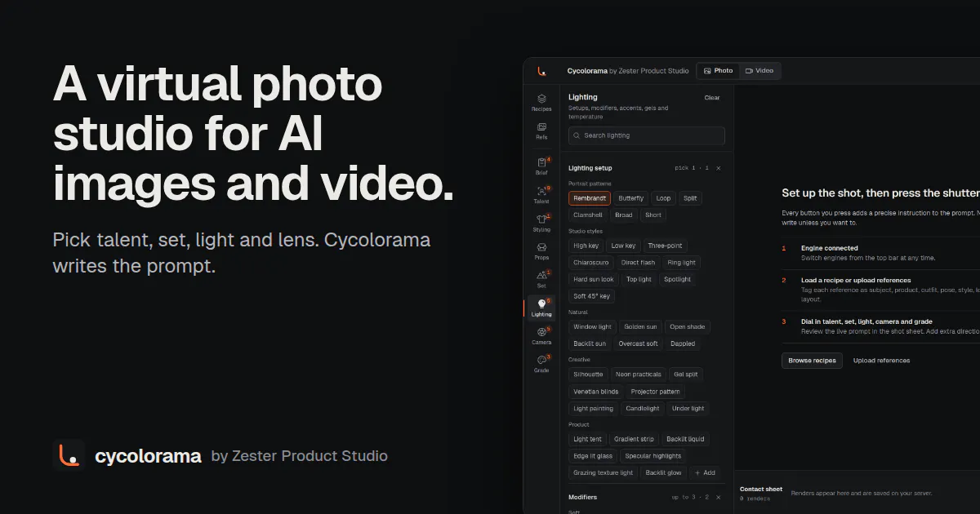Clear the Lighting setup selection with X
Viewport: 980px width, 514px height.
[x=719, y=168]
